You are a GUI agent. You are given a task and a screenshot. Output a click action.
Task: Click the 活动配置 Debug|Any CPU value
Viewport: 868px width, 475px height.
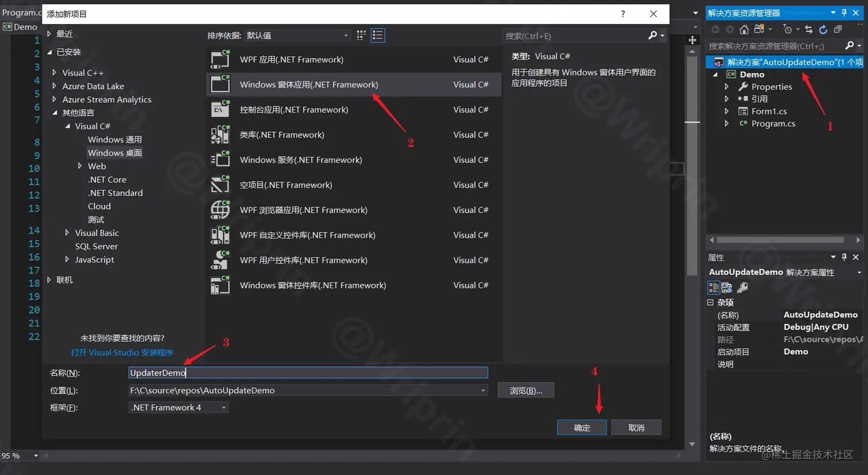816,327
